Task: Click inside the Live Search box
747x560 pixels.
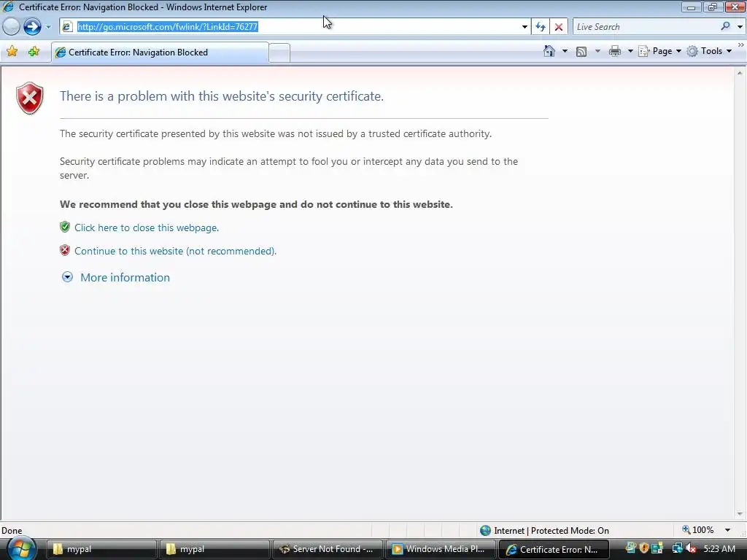Action: click(x=646, y=27)
